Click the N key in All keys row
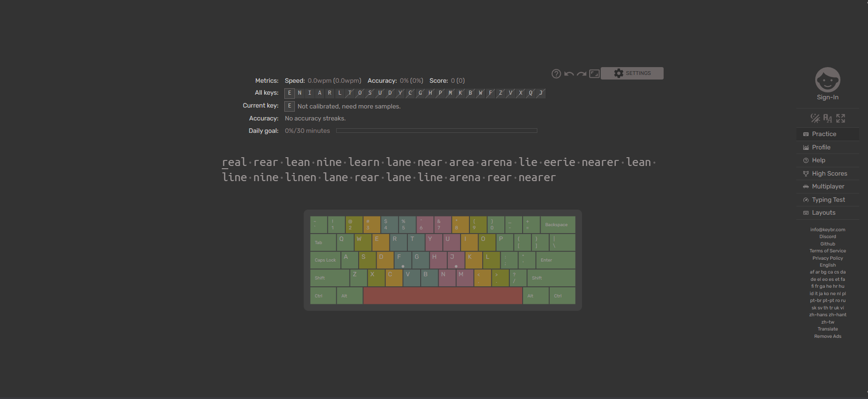Screen dimensions: 868x399 299,93
